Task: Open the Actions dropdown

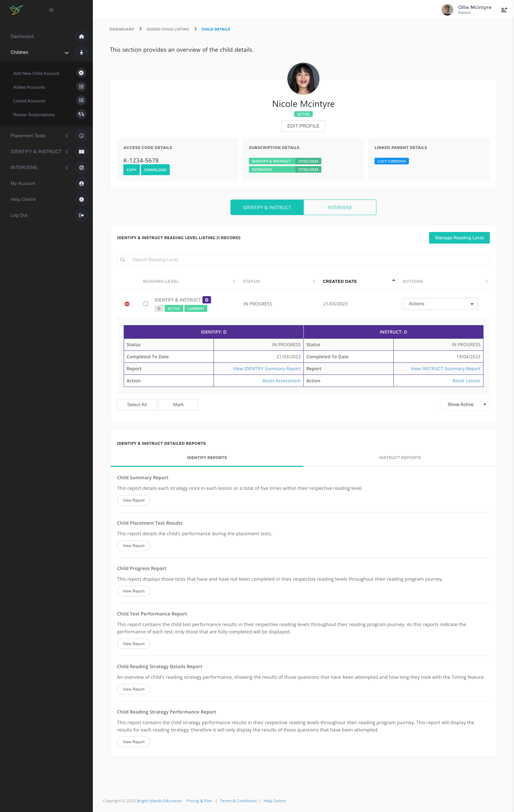Action: tap(440, 304)
